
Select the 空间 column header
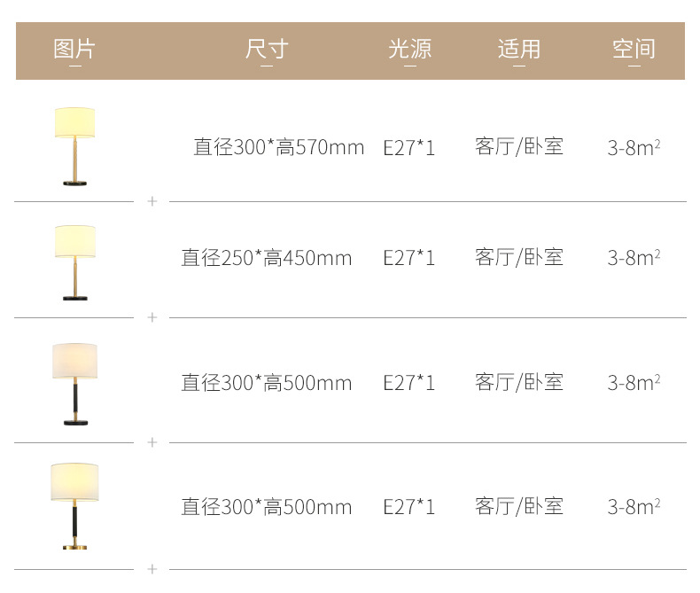tap(634, 49)
